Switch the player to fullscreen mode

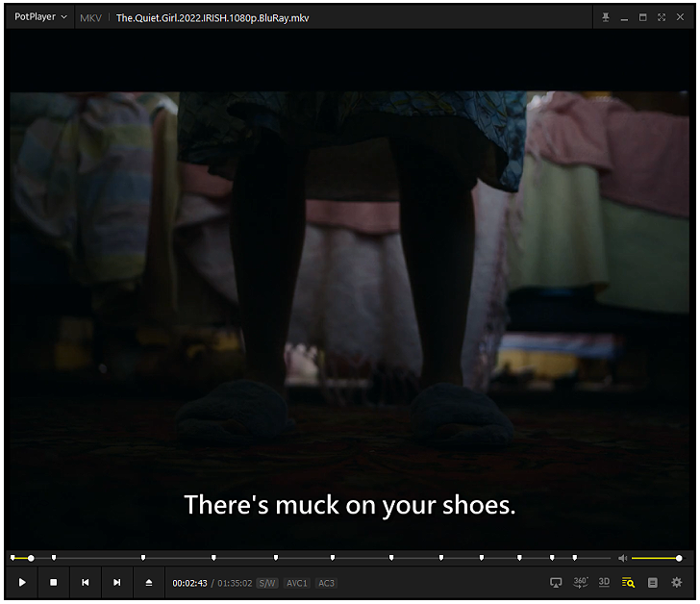click(x=662, y=17)
